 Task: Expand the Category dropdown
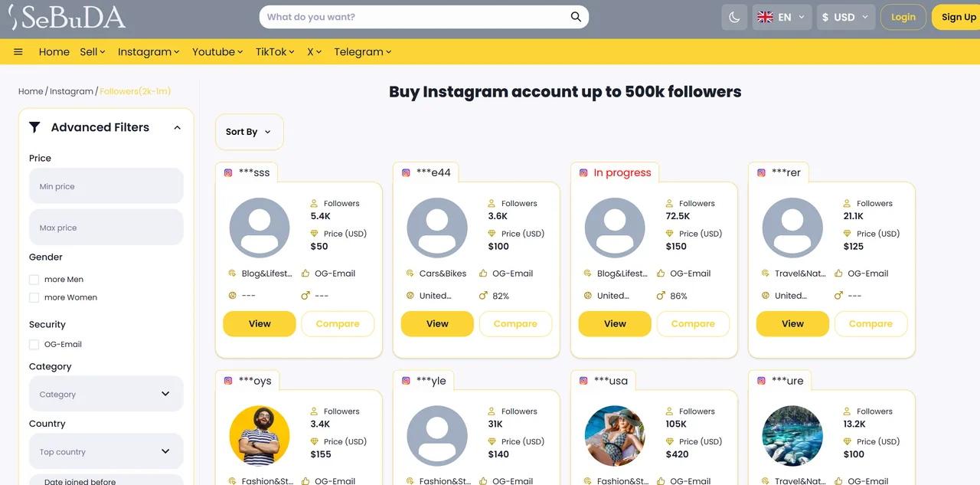point(106,394)
